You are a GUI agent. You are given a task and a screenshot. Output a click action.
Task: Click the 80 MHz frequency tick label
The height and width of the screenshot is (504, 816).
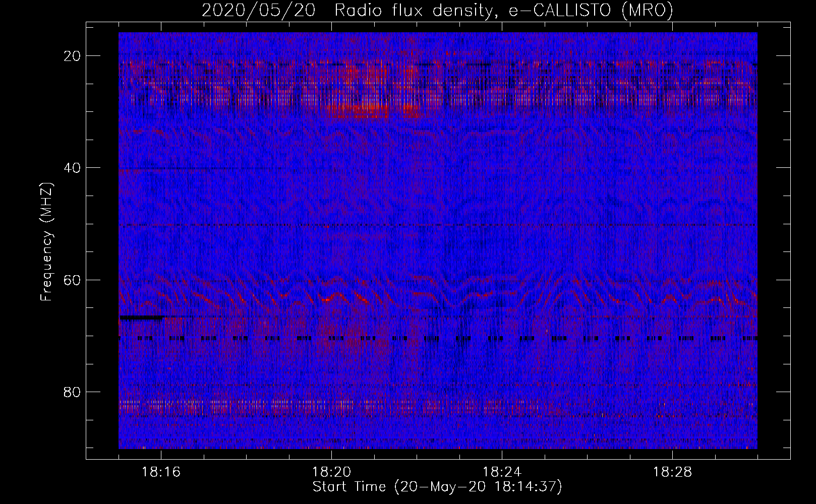[73, 392]
